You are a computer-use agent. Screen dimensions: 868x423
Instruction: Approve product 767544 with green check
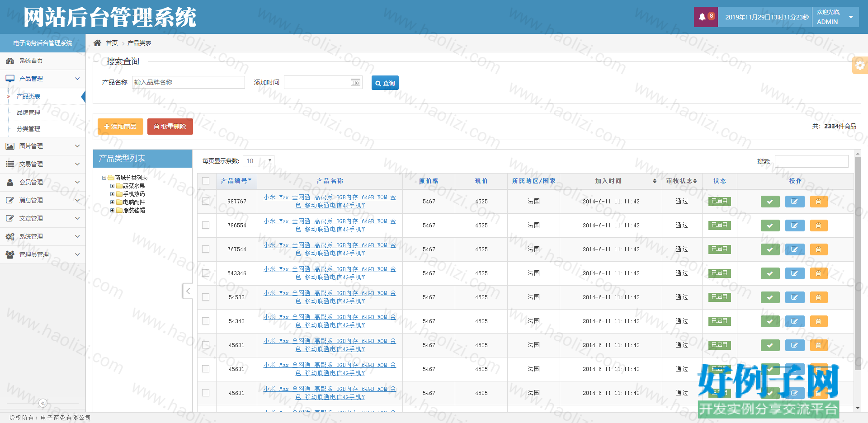tap(770, 249)
